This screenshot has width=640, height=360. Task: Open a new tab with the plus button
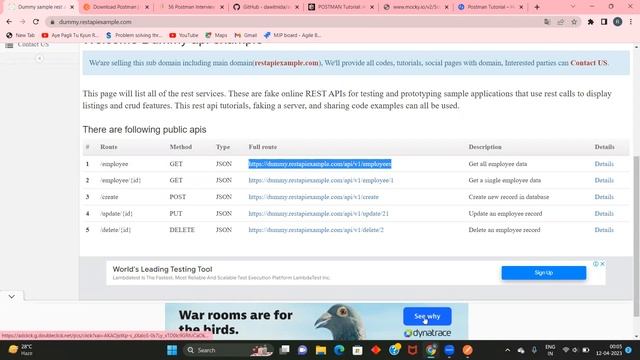tap(537, 7)
